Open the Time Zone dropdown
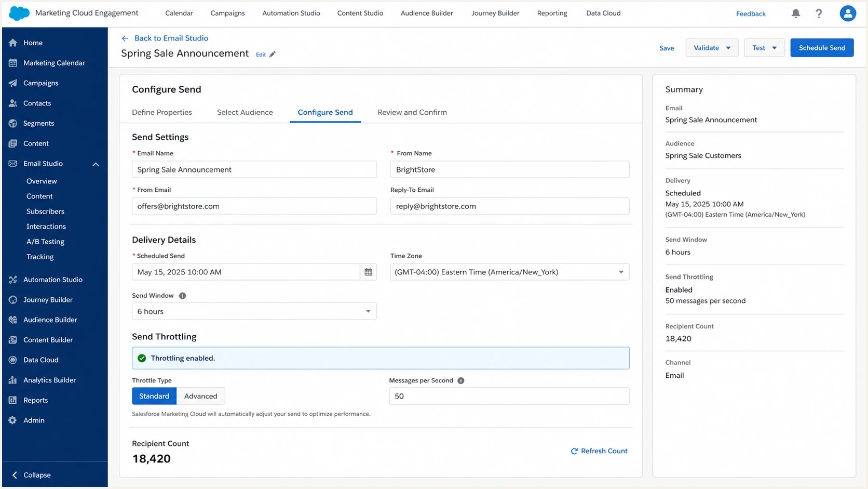 pos(509,272)
